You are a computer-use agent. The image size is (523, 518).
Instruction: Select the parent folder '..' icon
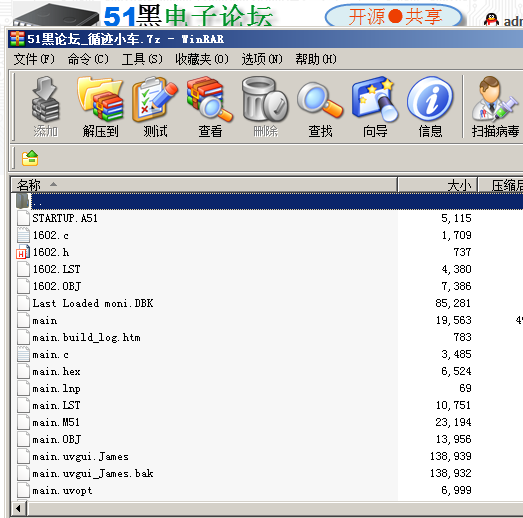(22, 201)
